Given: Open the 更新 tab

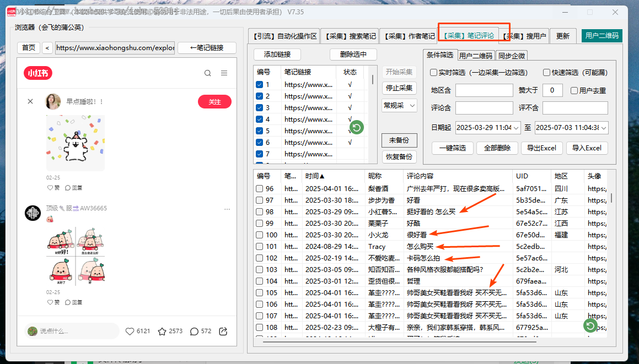Looking at the screenshot, I should [x=562, y=36].
